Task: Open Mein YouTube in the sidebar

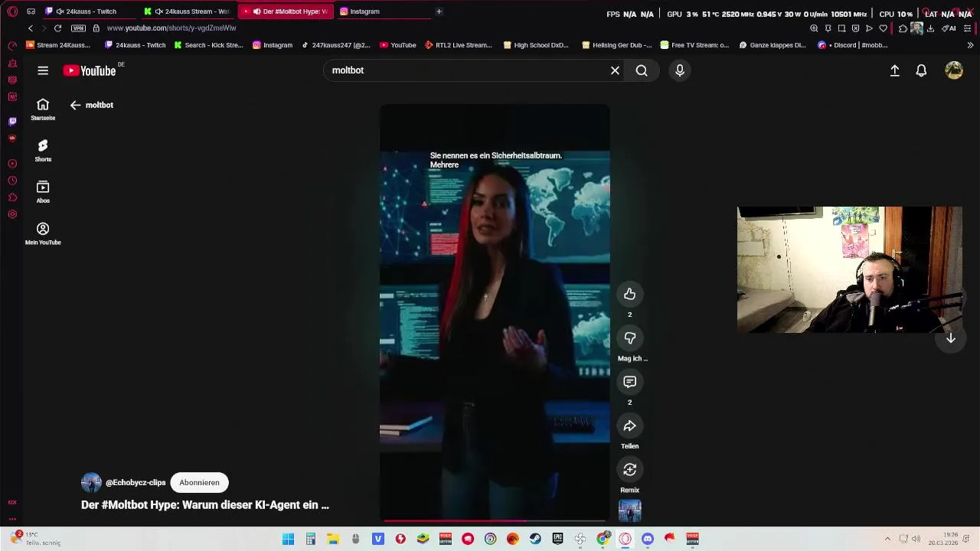Action: [x=43, y=234]
